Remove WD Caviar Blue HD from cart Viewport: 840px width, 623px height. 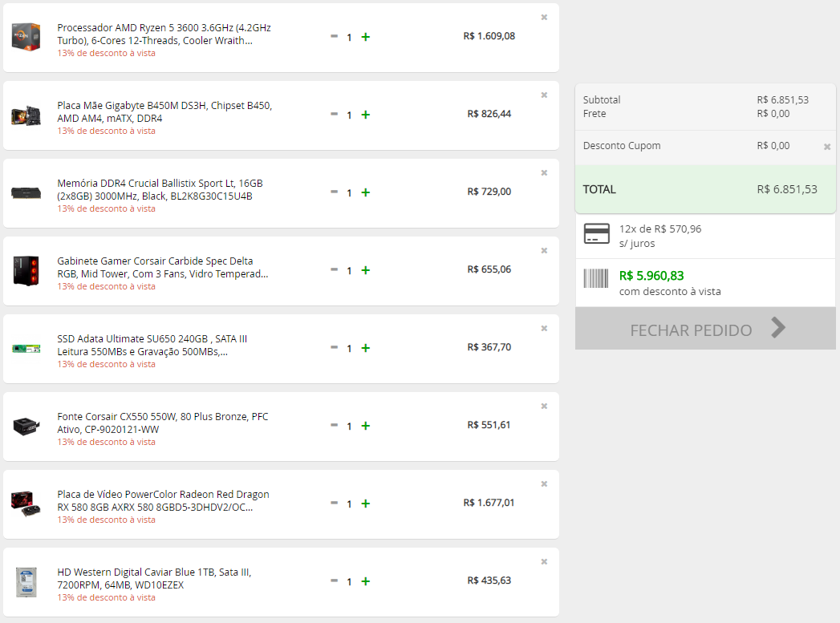pyautogui.click(x=544, y=561)
